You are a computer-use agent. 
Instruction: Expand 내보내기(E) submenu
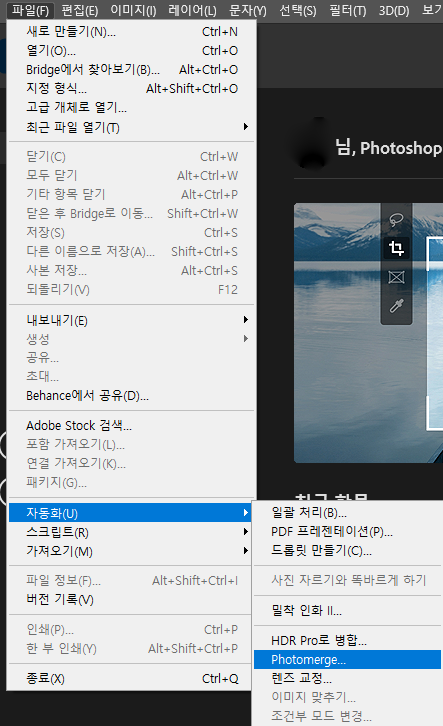132,320
